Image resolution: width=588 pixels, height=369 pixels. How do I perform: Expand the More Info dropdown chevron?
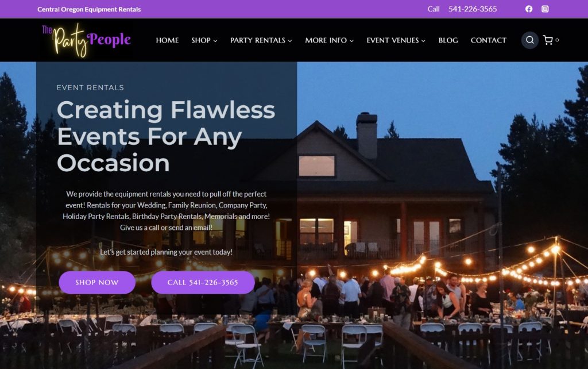[352, 41]
